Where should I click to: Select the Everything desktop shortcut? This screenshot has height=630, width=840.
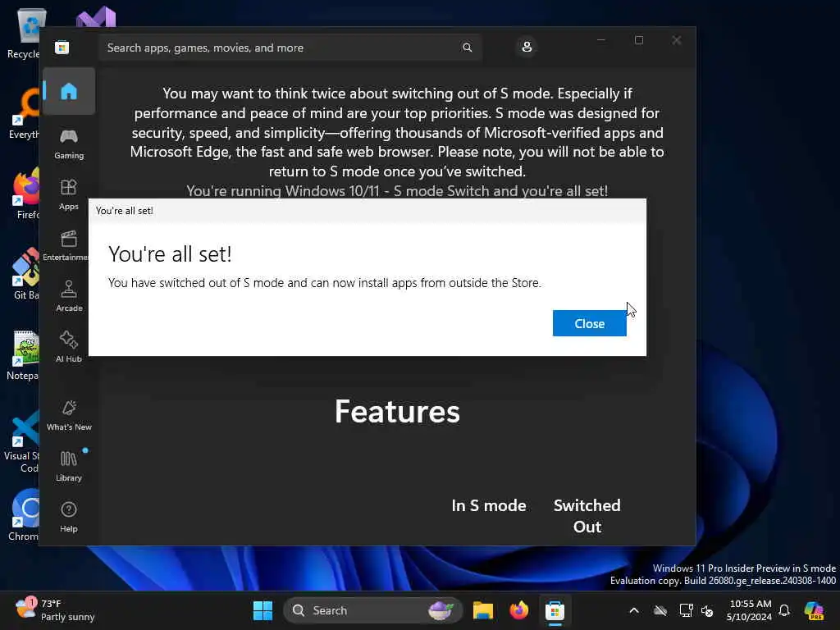[x=24, y=113]
